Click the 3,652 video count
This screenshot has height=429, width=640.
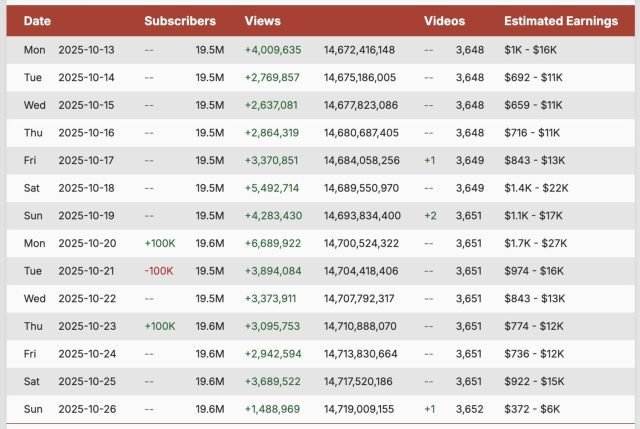point(470,409)
